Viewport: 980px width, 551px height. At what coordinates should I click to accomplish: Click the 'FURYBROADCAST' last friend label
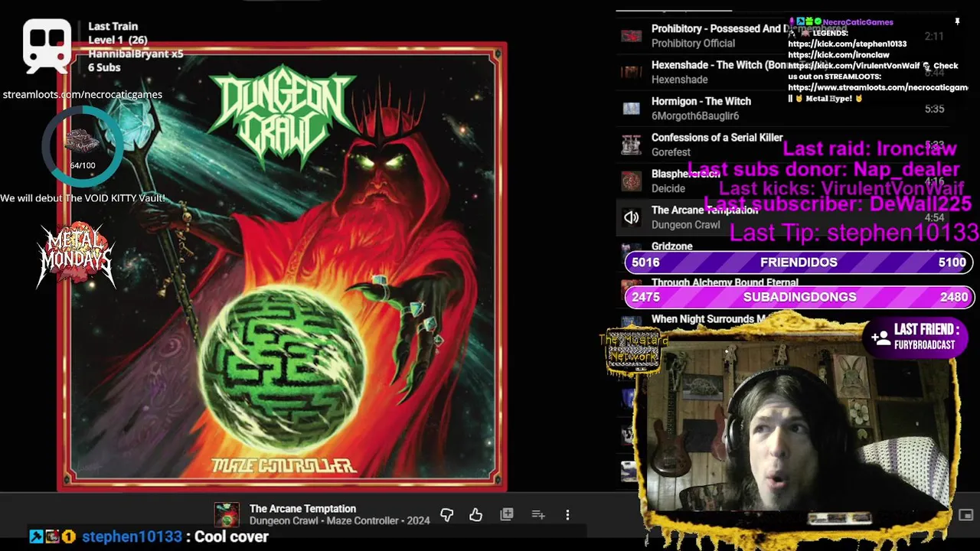(924, 345)
